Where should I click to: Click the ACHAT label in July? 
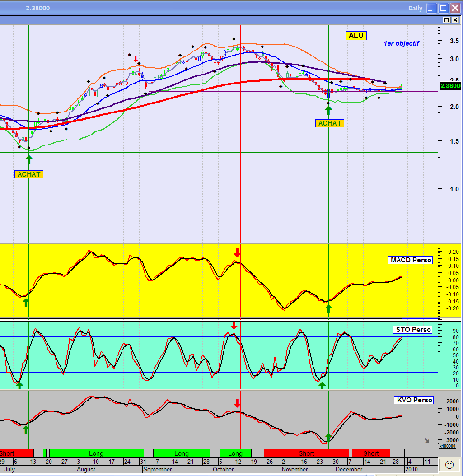29,174
